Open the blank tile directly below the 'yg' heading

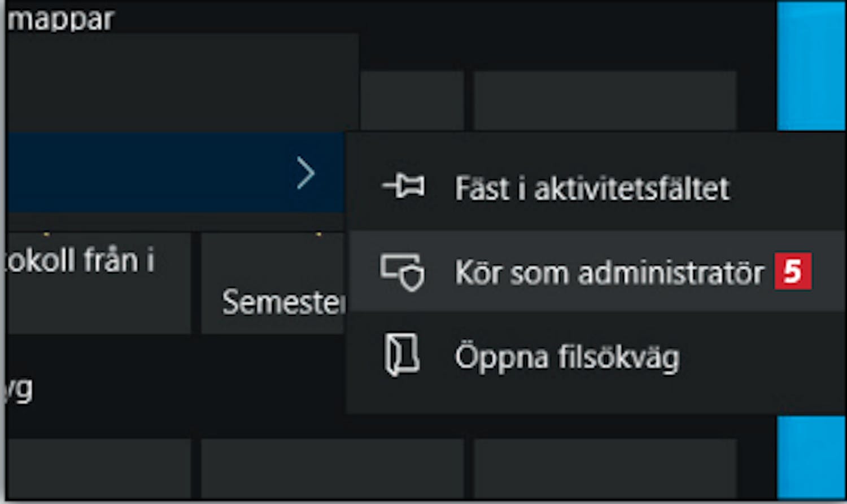[x=98, y=468]
